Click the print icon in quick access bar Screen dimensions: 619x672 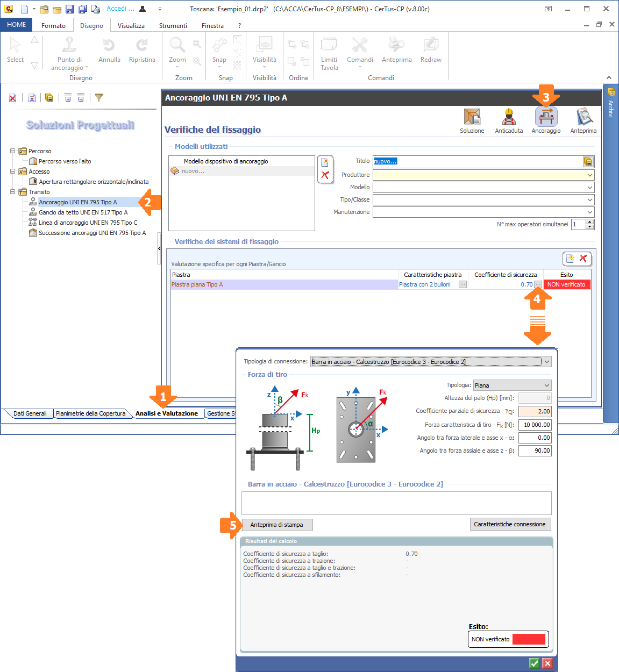(x=96, y=9)
